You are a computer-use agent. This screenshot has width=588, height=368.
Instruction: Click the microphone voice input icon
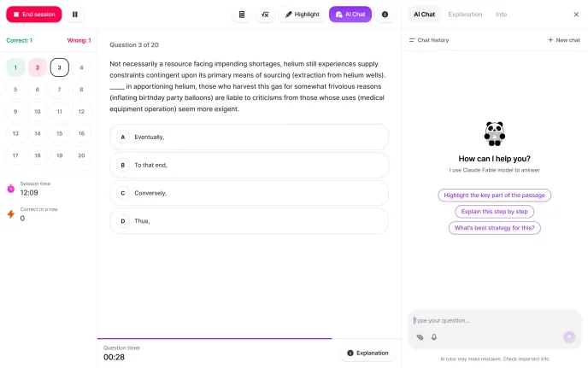(434, 337)
